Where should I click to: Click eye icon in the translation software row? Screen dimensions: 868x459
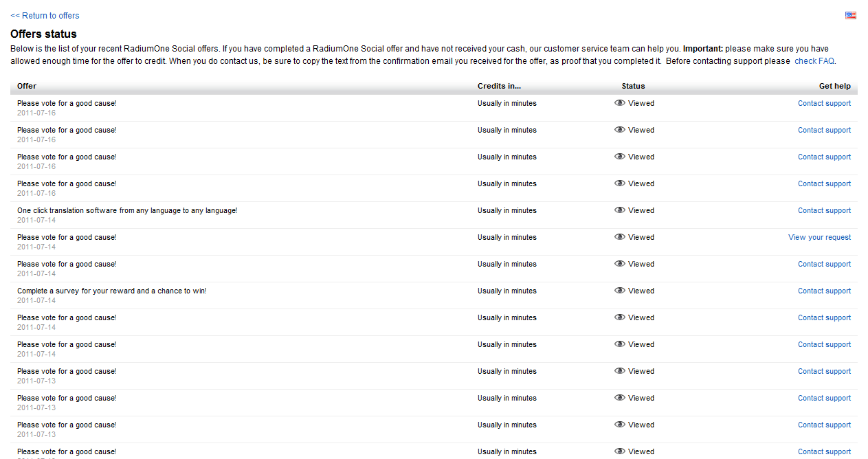619,210
